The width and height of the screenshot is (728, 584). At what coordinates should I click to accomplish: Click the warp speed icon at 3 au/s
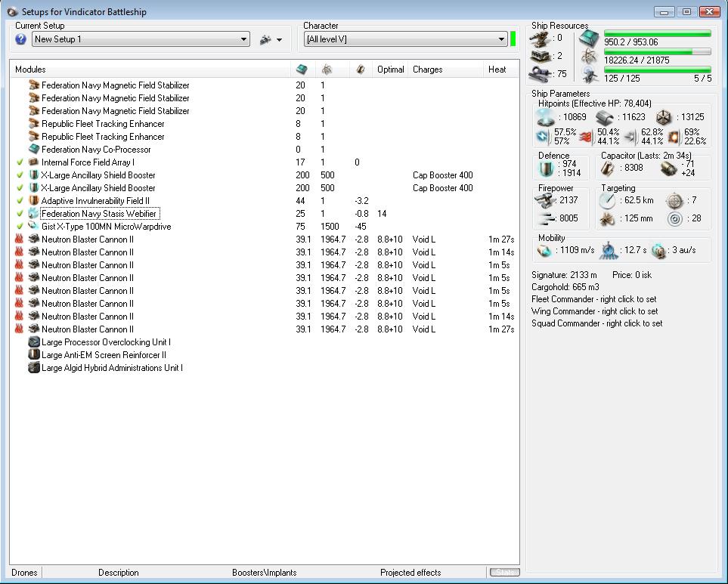pyautogui.click(x=658, y=251)
